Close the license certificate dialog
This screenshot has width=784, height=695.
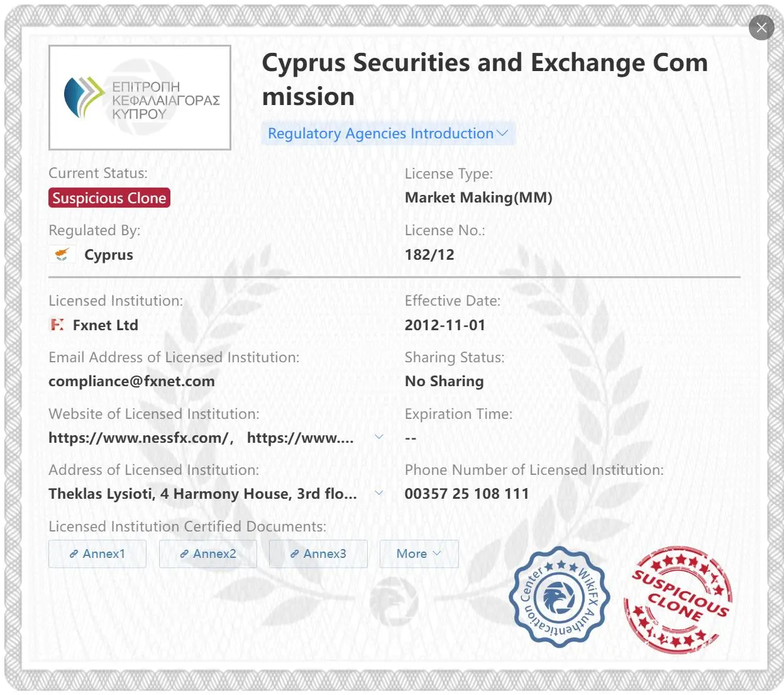(761, 28)
